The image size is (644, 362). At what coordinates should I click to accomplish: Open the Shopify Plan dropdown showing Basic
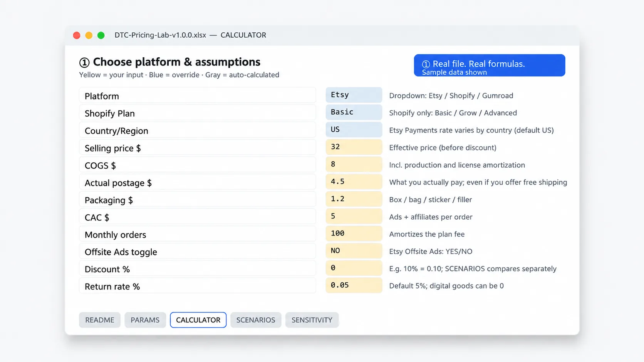354,112
